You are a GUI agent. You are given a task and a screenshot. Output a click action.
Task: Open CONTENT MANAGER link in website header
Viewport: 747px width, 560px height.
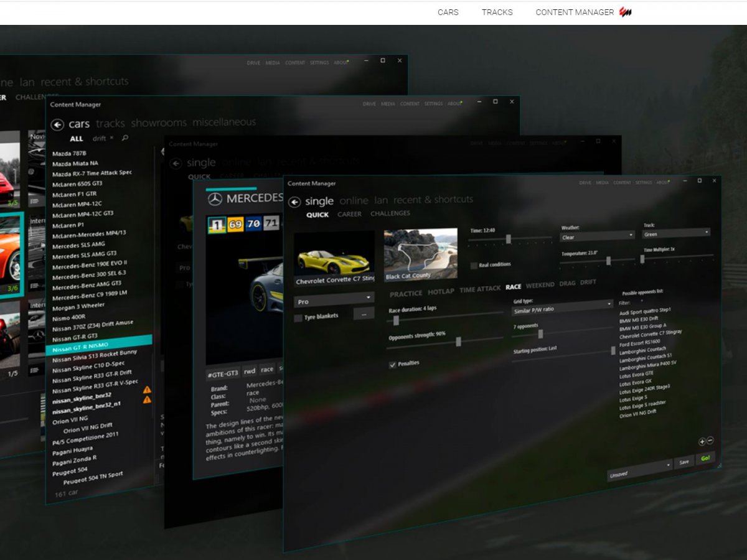pos(575,12)
